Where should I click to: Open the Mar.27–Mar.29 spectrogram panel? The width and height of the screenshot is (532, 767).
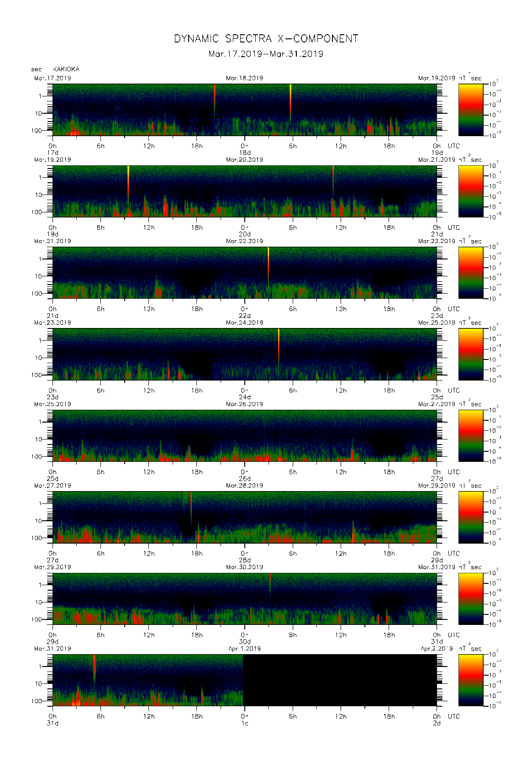pyautogui.click(x=245, y=517)
